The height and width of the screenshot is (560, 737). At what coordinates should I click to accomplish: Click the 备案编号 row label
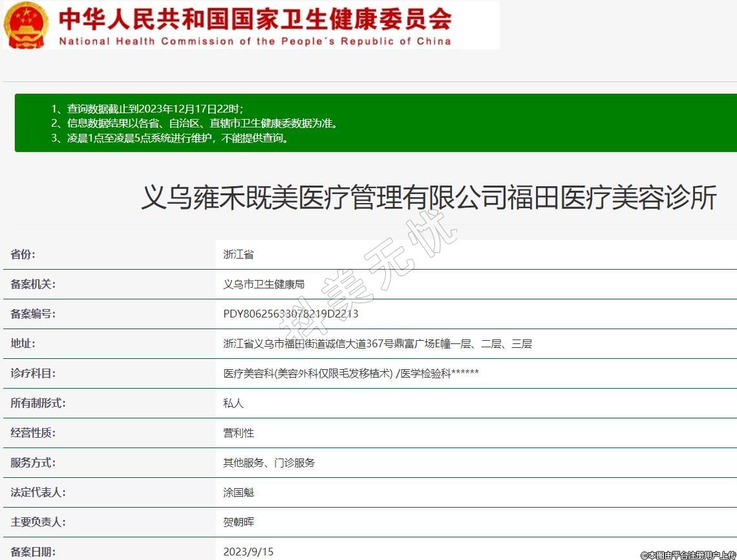(33, 314)
